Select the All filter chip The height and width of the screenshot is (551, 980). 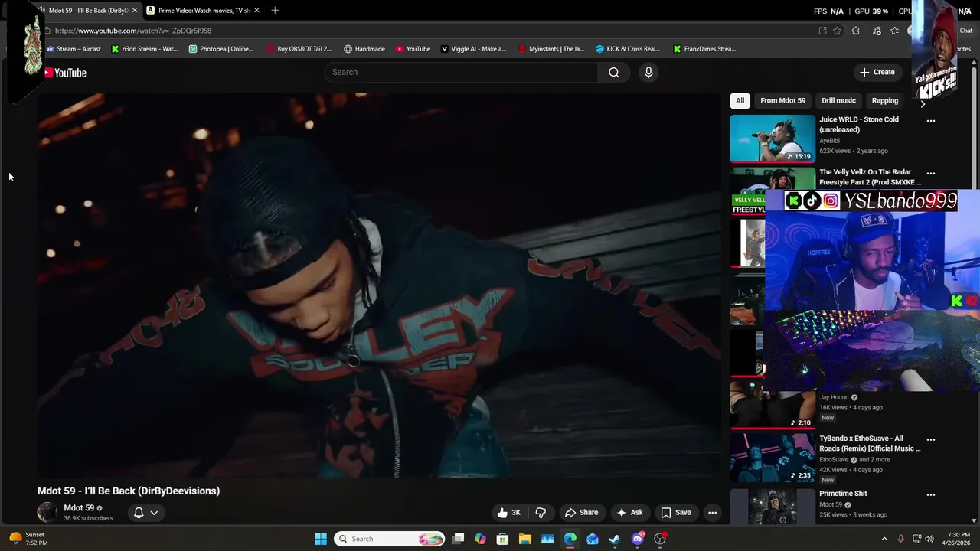(740, 100)
